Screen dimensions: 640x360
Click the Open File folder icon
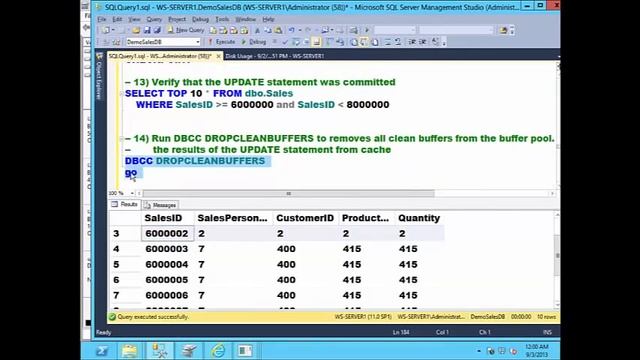pyautogui.click(x=136, y=30)
